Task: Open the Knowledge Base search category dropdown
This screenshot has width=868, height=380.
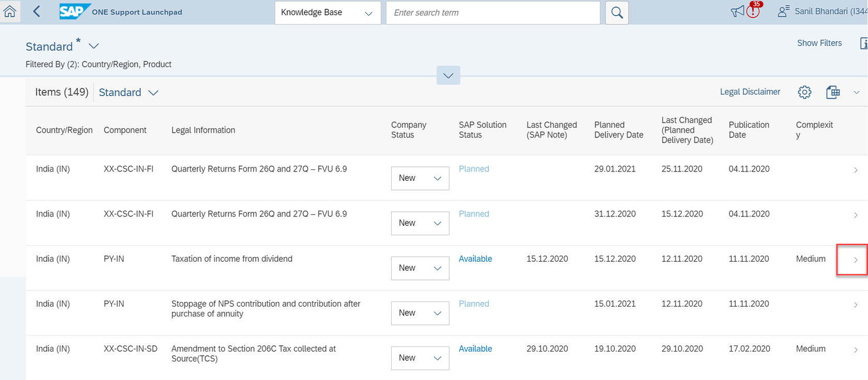Action: point(328,12)
